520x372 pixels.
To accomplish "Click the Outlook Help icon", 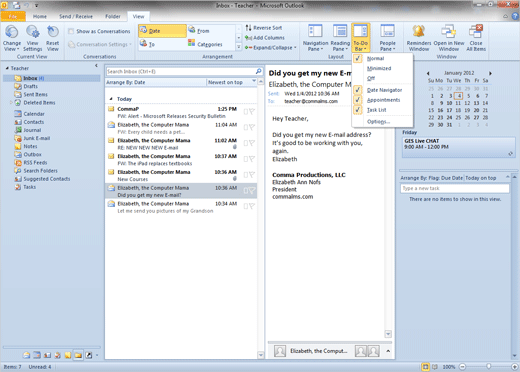I will click(515, 16).
